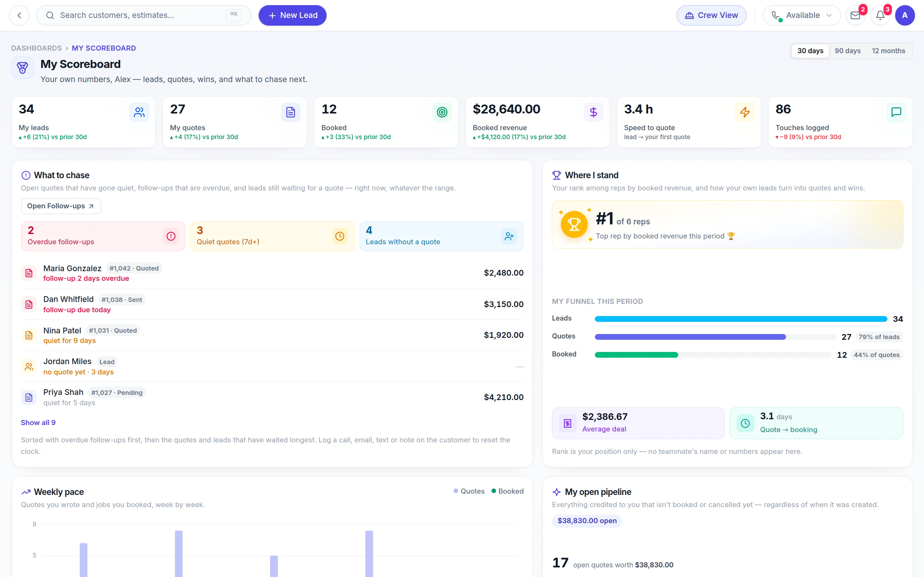Image resolution: width=924 pixels, height=577 pixels.
Task: Click the back arrow icon in header
Action: (20, 15)
